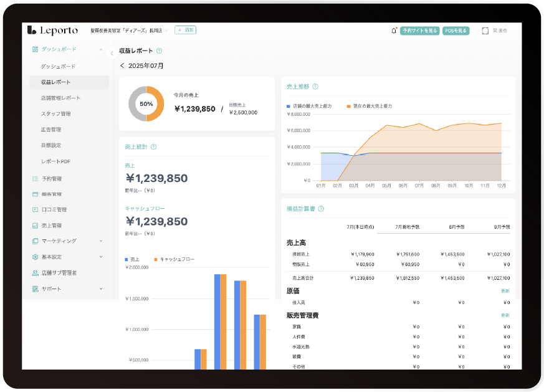Click the help icon beside 収益レポート

[x=160, y=51]
